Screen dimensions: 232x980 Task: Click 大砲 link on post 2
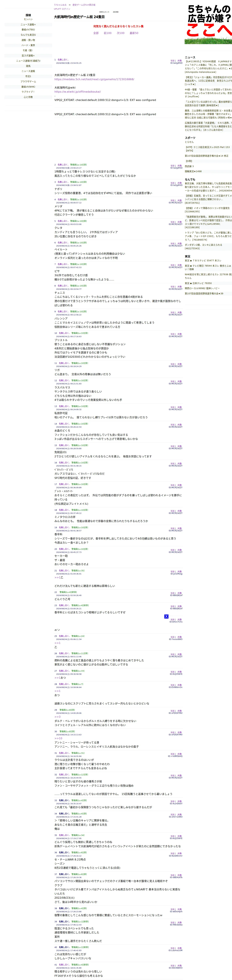[180, 166]
